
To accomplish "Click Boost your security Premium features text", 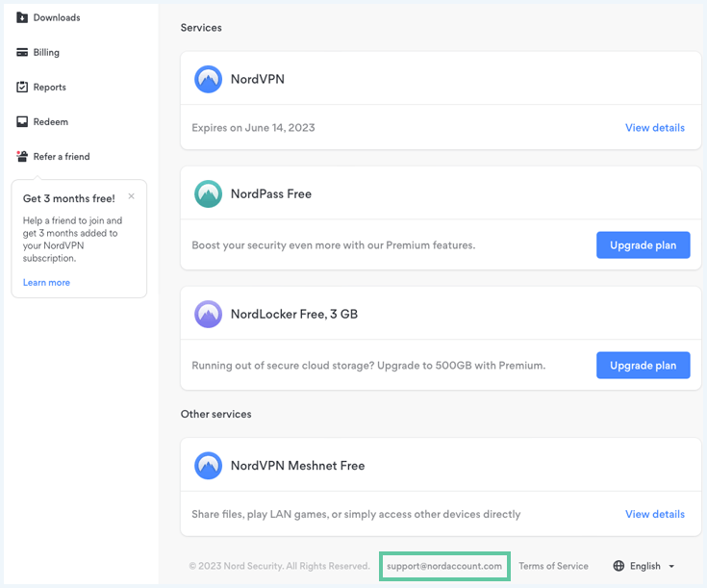I will click(334, 245).
